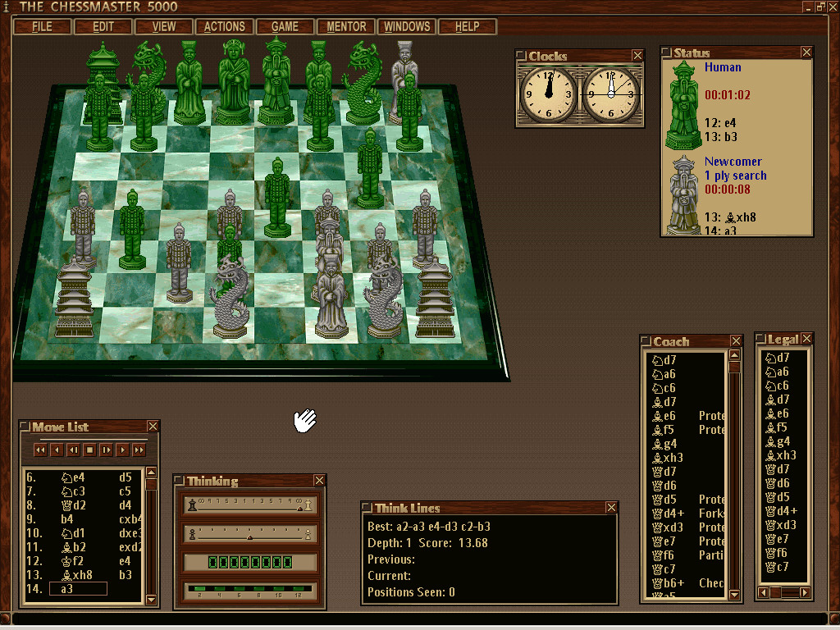This screenshot has height=630, width=840.
Task: Click 1 ply search text in Status
Action: click(x=735, y=176)
